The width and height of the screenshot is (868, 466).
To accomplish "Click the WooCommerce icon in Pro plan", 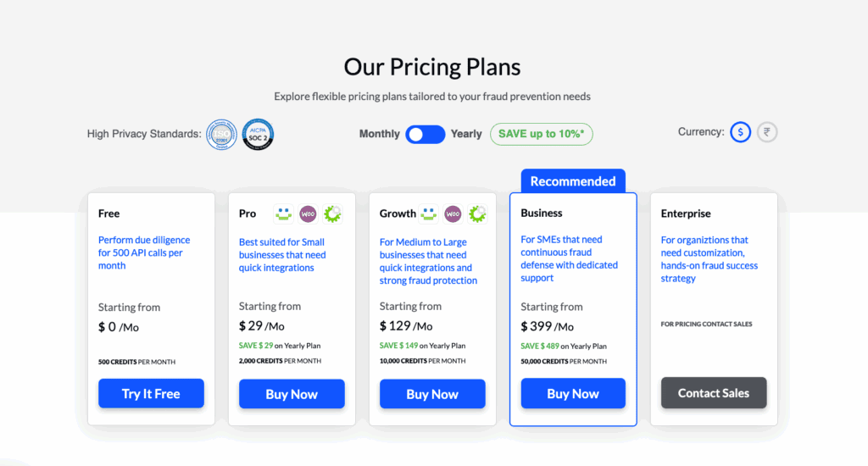I will (308, 214).
